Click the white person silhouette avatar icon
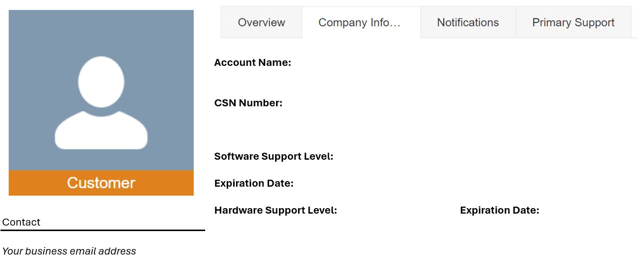 [101, 103]
